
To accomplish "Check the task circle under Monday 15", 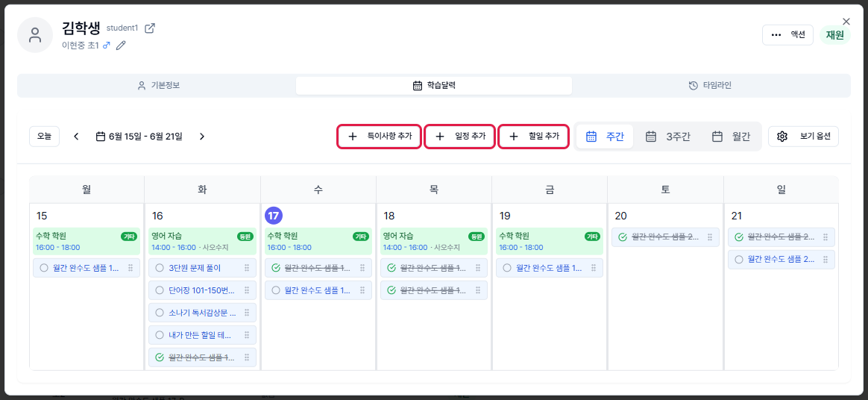I will point(44,268).
